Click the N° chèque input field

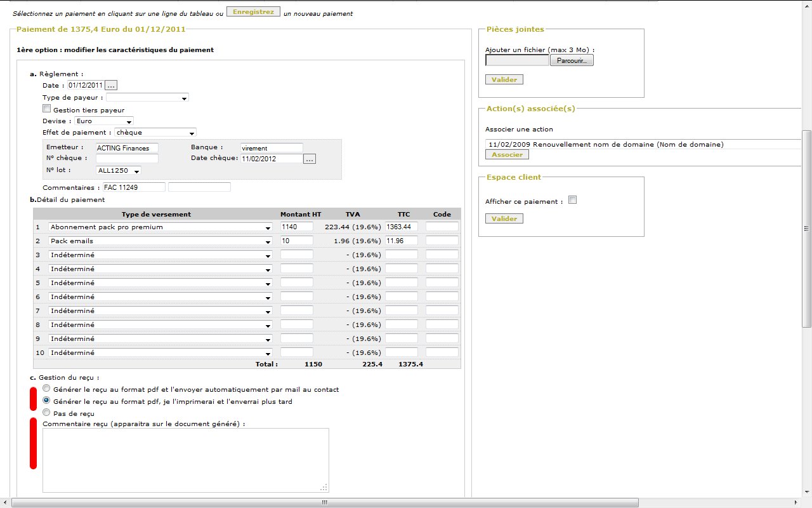pyautogui.click(x=127, y=158)
